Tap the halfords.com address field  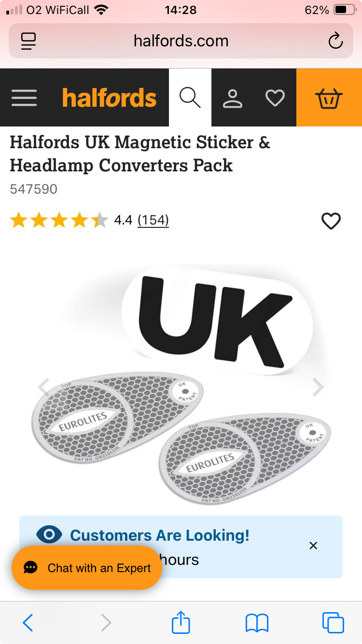(181, 41)
